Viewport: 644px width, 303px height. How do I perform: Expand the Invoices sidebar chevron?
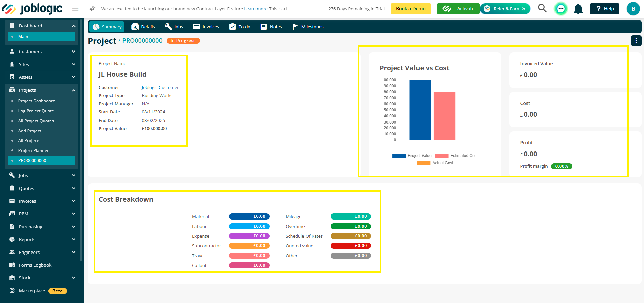click(74, 201)
